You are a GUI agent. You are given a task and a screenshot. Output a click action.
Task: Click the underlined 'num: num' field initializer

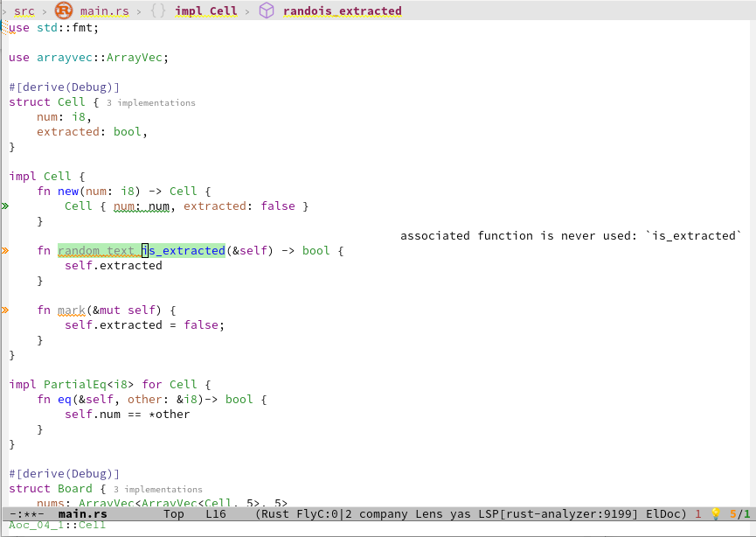(x=142, y=206)
